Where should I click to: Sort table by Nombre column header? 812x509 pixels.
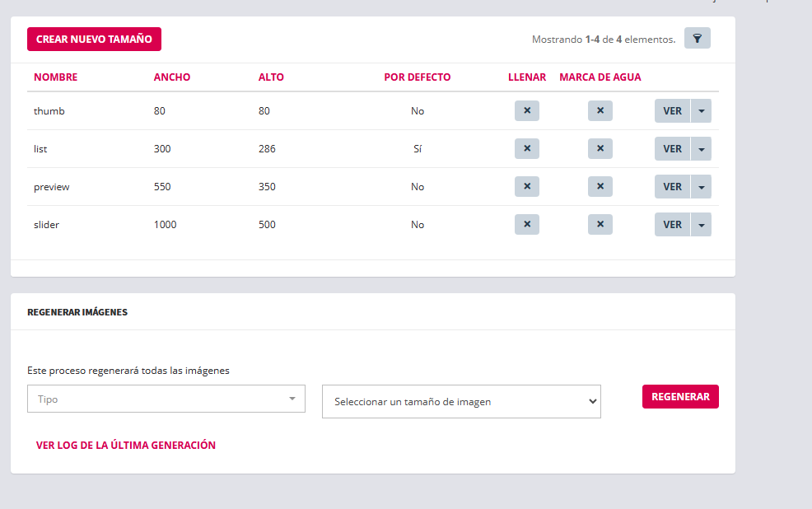[55, 77]
